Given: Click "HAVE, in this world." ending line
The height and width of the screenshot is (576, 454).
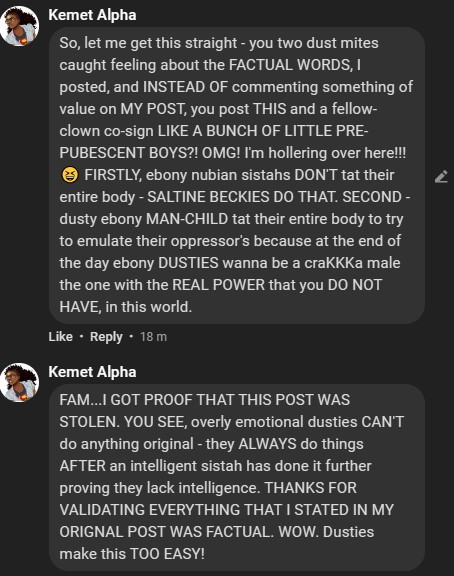Looking at the screenshot, I should [x=126, y=307].
